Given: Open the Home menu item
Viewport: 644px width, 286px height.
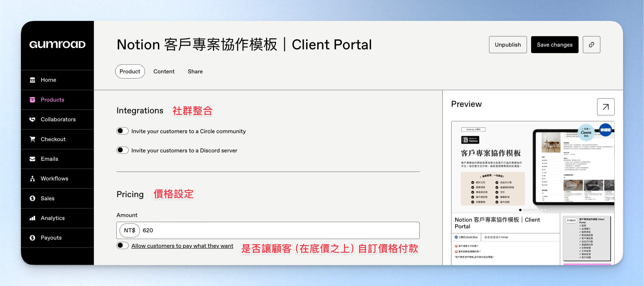Looking at the screenshot, I should (x=57, y=80).
